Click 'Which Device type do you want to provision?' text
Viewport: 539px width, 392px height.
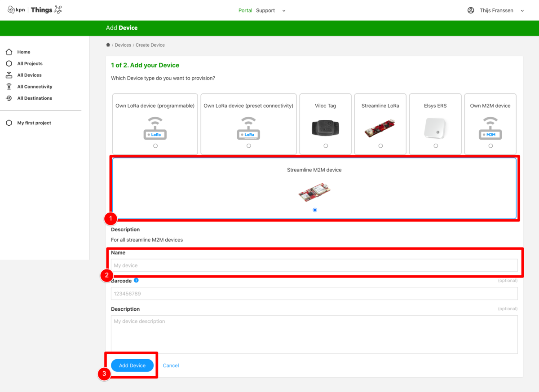click(163, 78)
